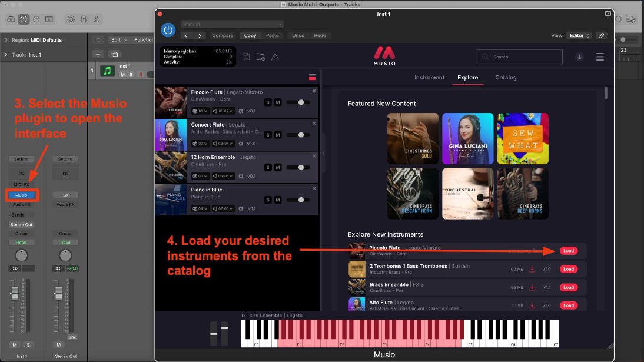Click the Musio search field
Viewport: 644px width, 362px height.
[520, 57]
